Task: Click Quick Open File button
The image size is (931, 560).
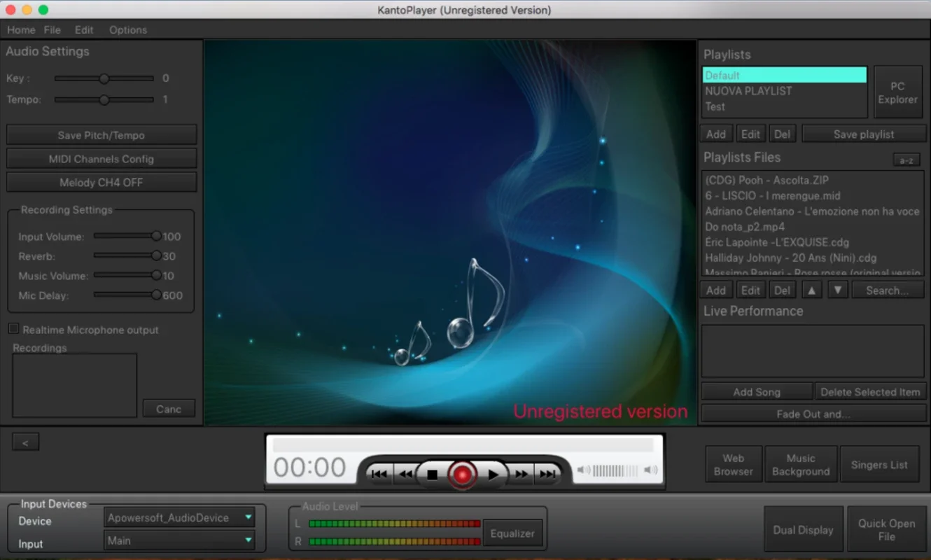Action: (x=886, y=530)
